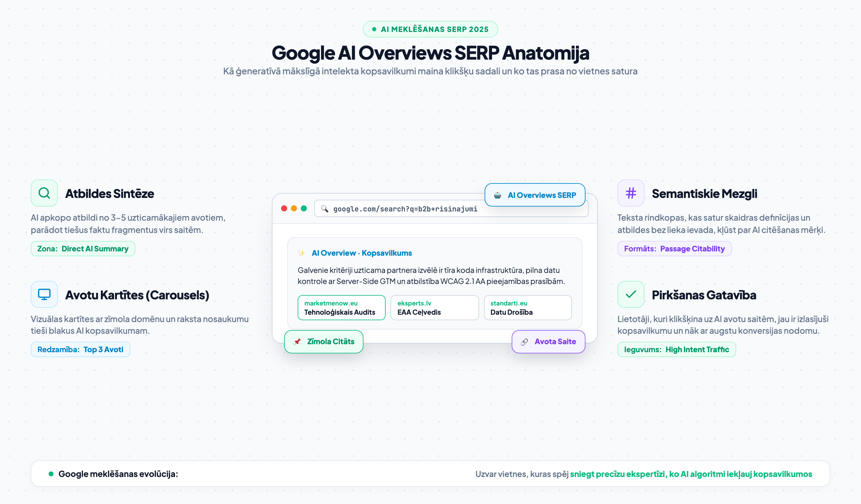The height and width of the screenshot is (504, 861).
Task: Click the Atbildes Sintēze heading
Action: click(x=110, y=194)
